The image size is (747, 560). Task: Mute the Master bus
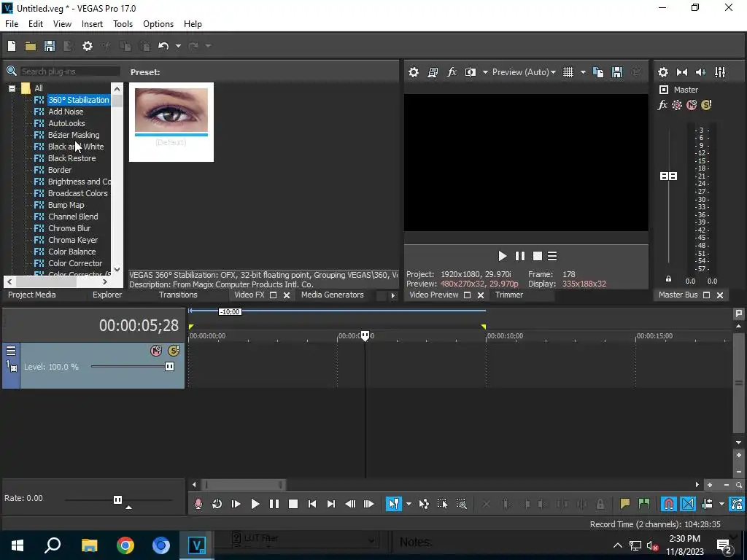click(x=692, y=105)
